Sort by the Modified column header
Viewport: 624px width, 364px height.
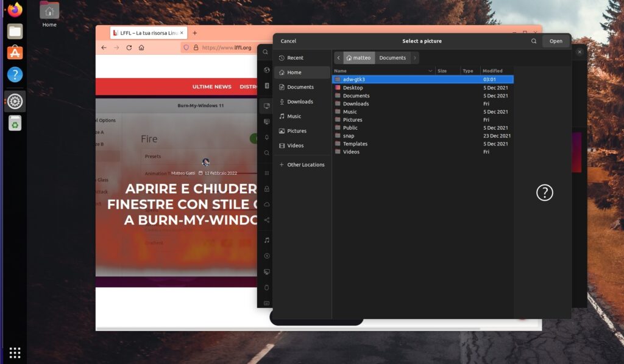[497, 71]
